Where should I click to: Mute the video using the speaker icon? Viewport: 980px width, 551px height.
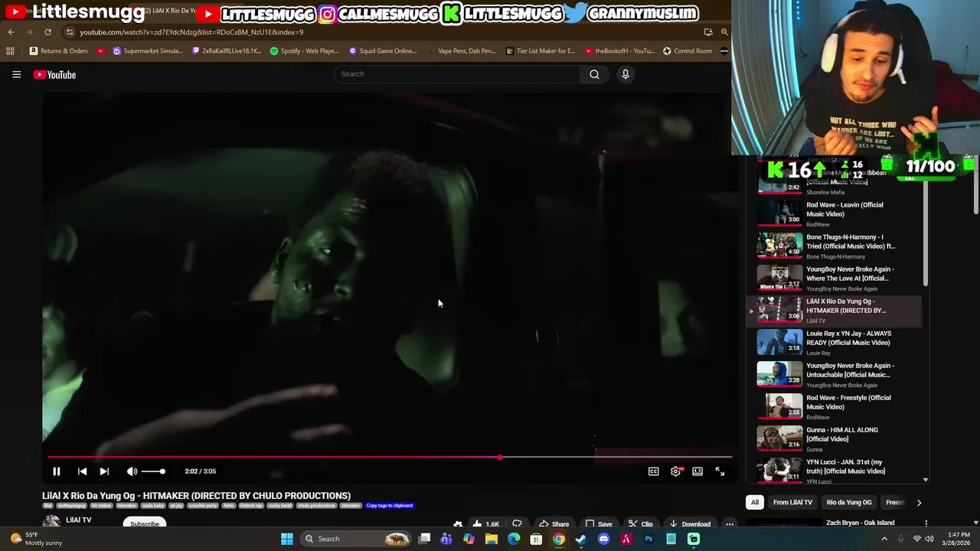tap(132, 471)
